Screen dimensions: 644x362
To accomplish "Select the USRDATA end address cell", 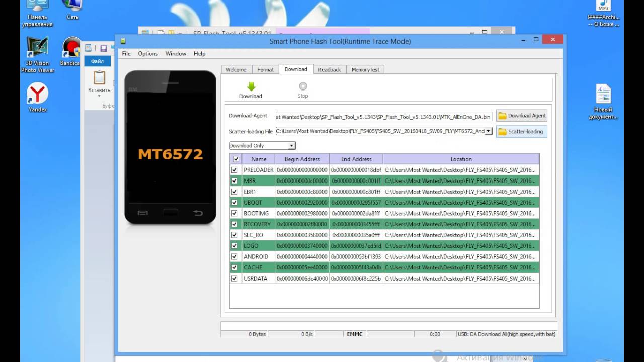I will [x=356, y=278].
